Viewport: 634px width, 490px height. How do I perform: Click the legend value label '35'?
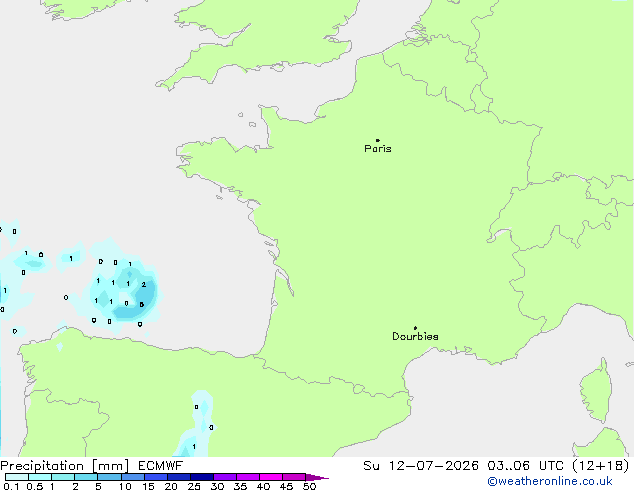point(240,486)
